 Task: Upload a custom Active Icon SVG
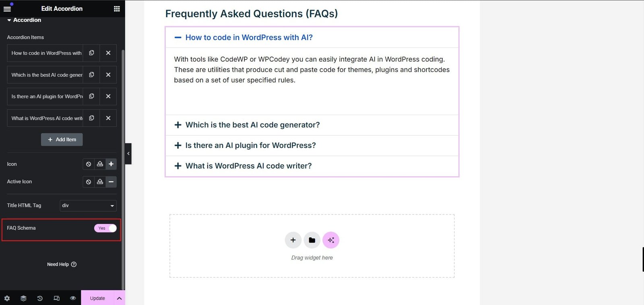(x=100, y=181)
